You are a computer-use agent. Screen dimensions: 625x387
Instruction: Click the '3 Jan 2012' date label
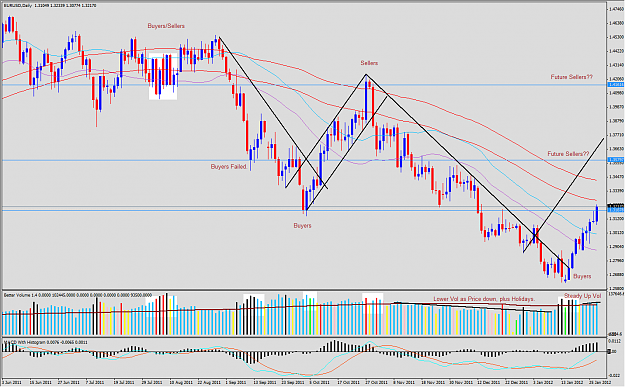coord(544,383)
